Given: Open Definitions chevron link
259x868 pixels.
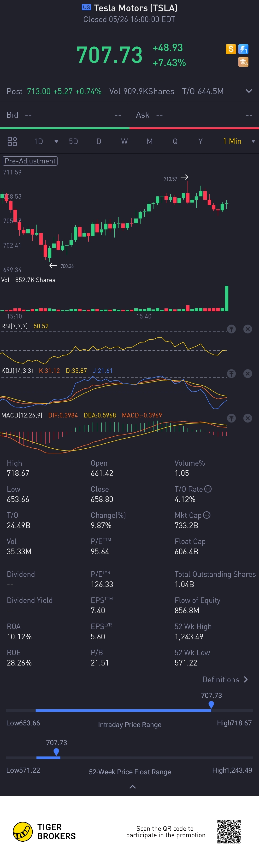Looking at the screenshot, I should (225, 679).
